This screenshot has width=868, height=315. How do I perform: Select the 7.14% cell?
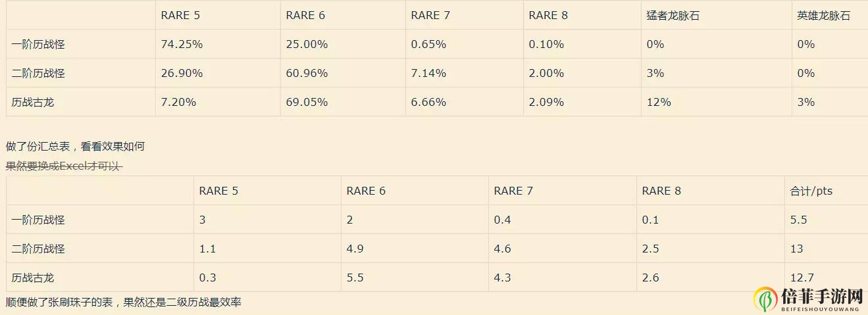(x=428, y=74)
